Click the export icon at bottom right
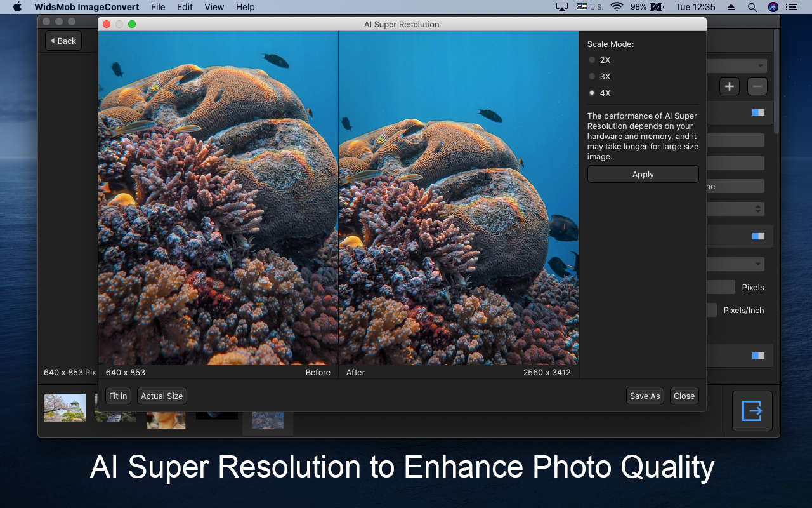The height and width of the screenshot is (508, 812). (752, 411)
